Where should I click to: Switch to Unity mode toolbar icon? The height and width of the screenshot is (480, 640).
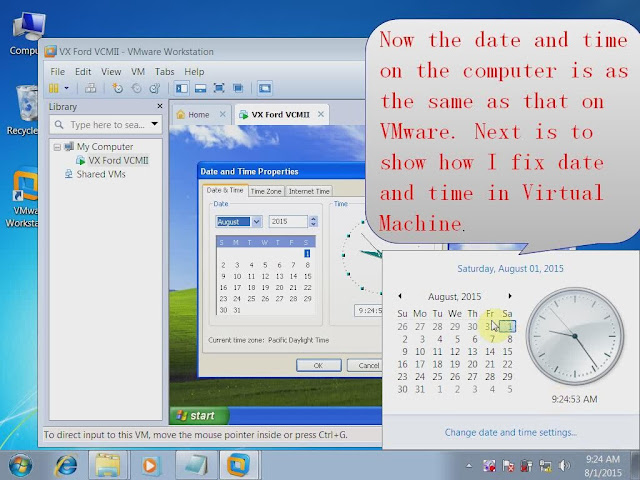coord(238,88)
